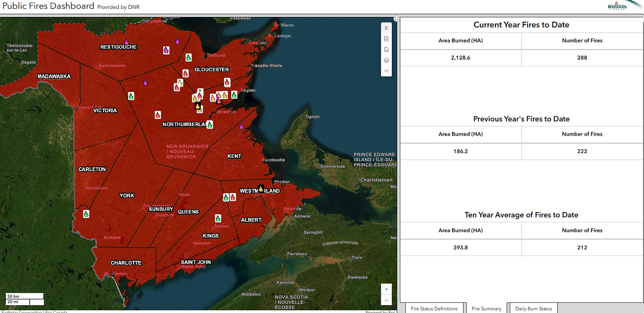
Task: Zoom out with the minus button
Action: [x=386, y=300]
